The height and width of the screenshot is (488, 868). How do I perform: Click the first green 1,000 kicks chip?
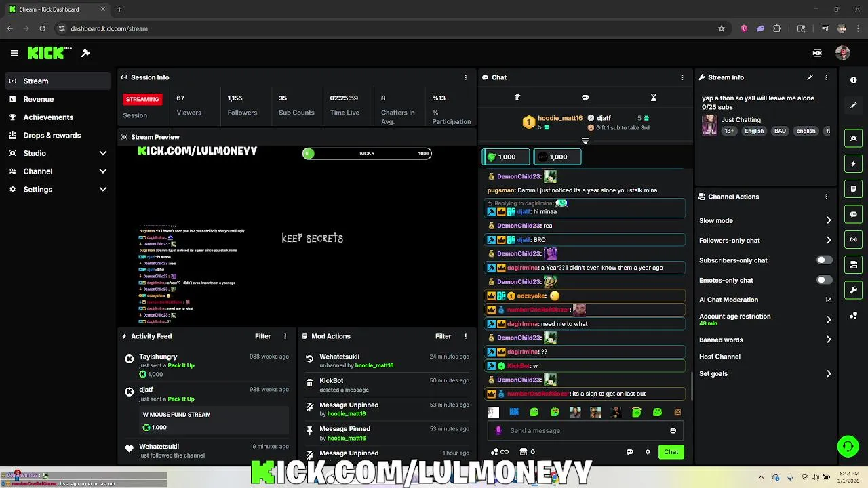pos(506,157)
